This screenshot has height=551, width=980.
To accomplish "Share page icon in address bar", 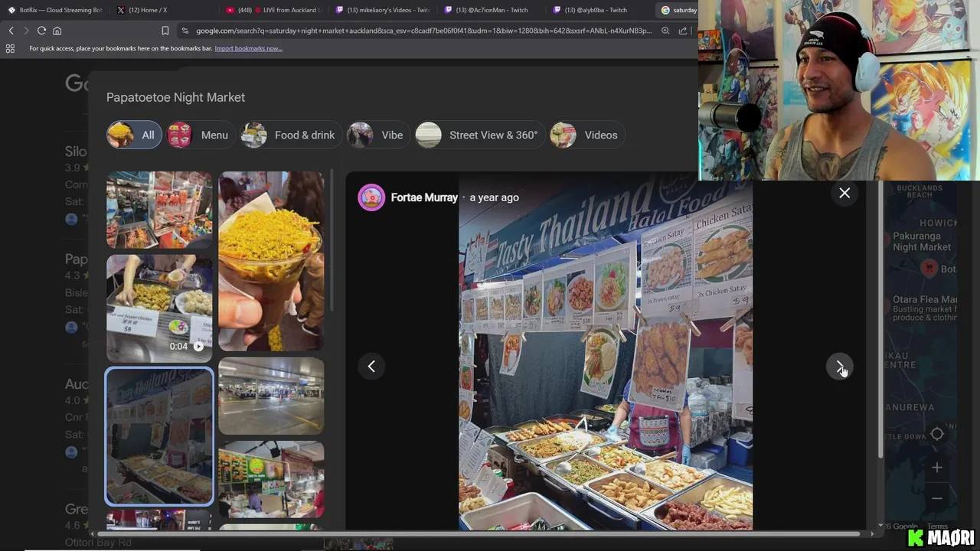I will click(x=683, y=31).
